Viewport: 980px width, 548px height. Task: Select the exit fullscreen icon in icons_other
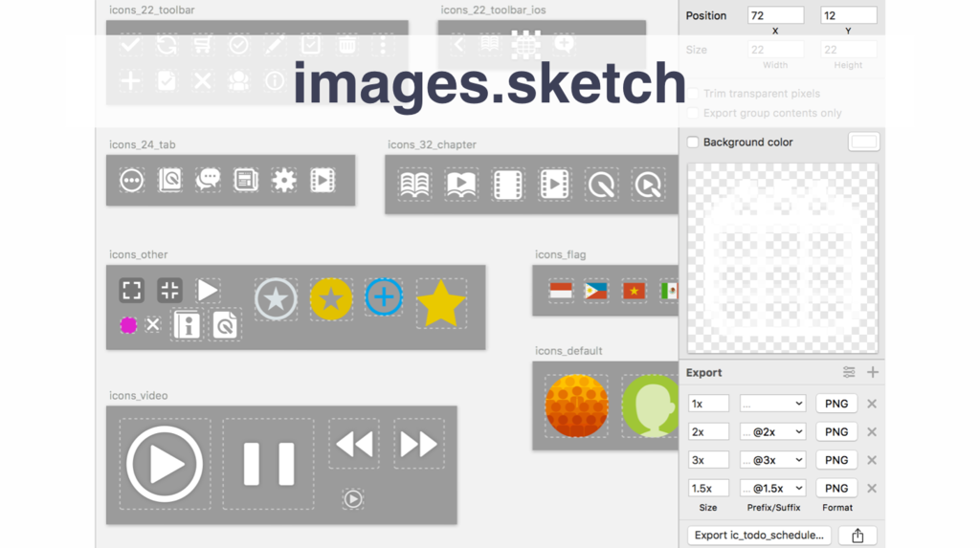(x=169, y=290)
